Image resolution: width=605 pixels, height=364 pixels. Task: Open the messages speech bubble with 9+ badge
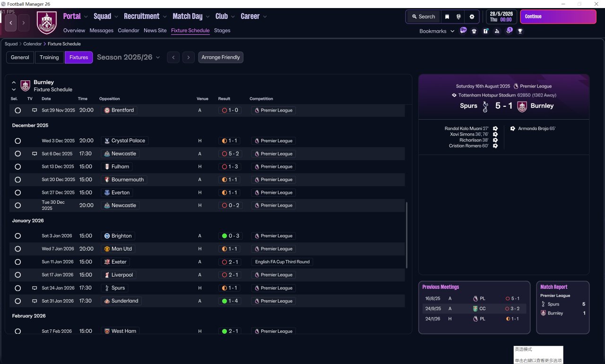point(463,31)
